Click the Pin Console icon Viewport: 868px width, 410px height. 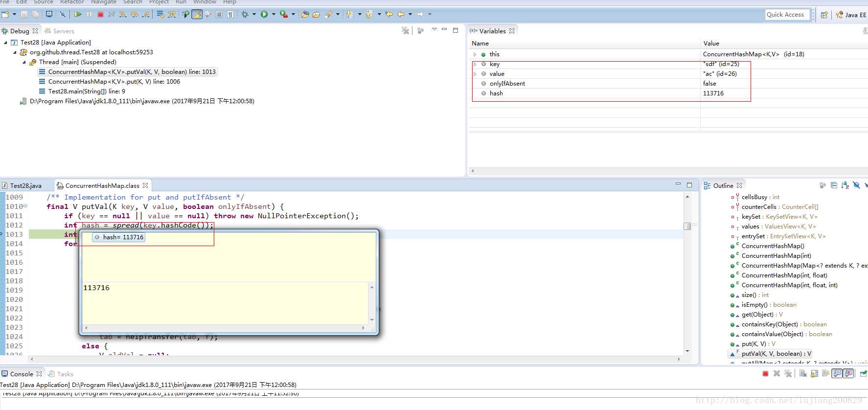(863, 373)
